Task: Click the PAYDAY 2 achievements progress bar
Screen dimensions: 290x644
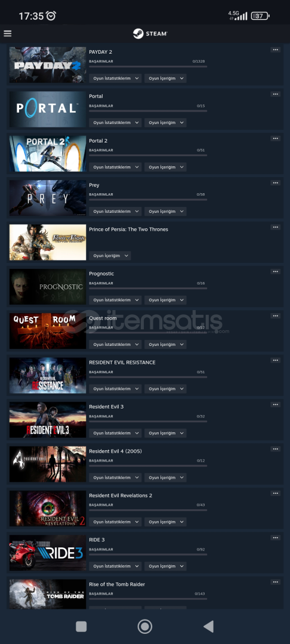Action: pyautogui.click(x=148, y=66)
